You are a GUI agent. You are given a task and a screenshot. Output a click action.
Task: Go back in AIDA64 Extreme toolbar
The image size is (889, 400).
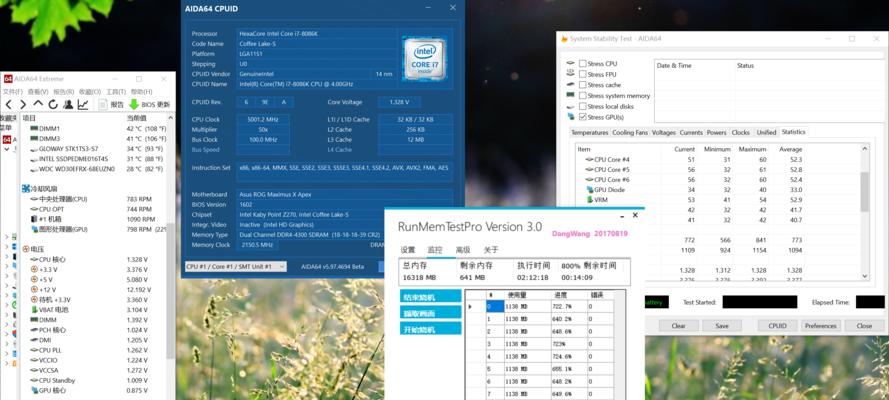click(x=8, y=104)
